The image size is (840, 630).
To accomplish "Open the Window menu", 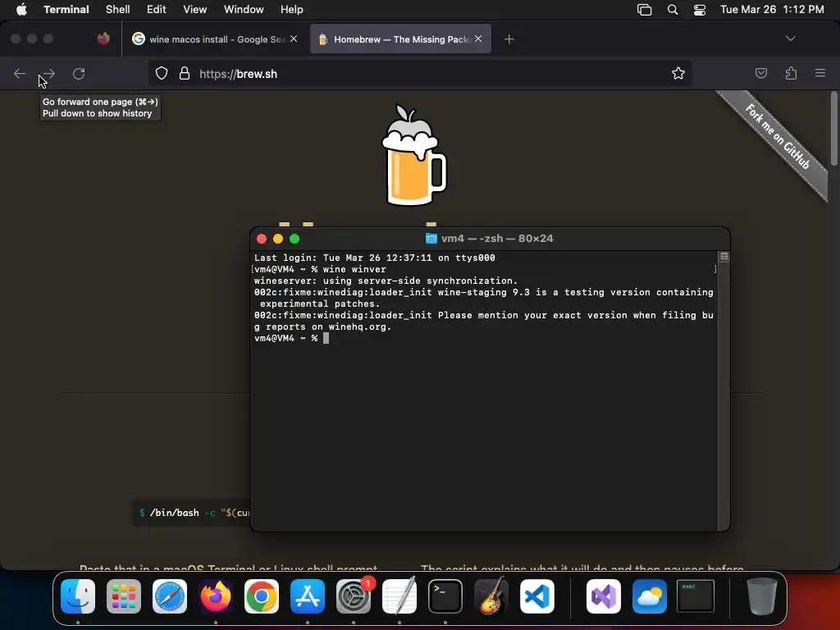I will [x=243, y=9].
